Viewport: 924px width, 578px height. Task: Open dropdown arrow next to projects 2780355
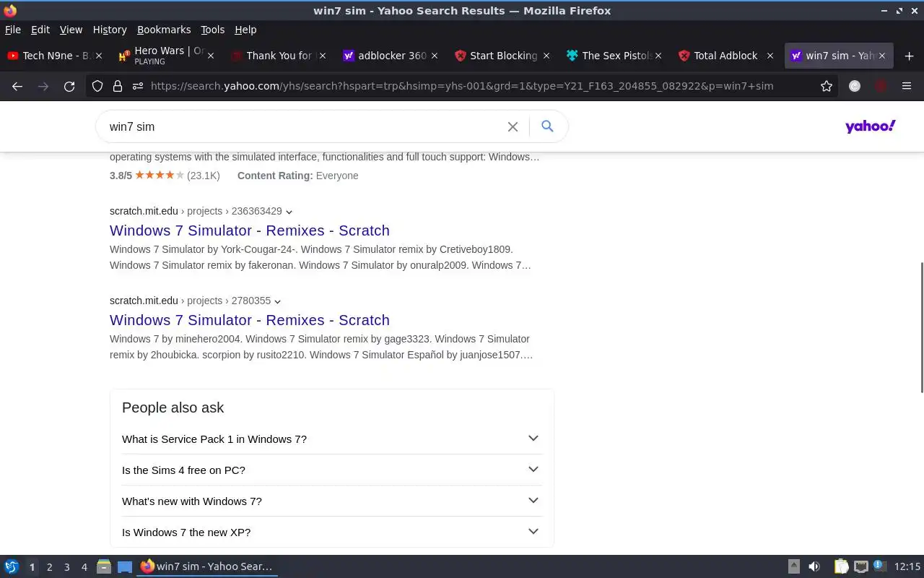(277, 301)
